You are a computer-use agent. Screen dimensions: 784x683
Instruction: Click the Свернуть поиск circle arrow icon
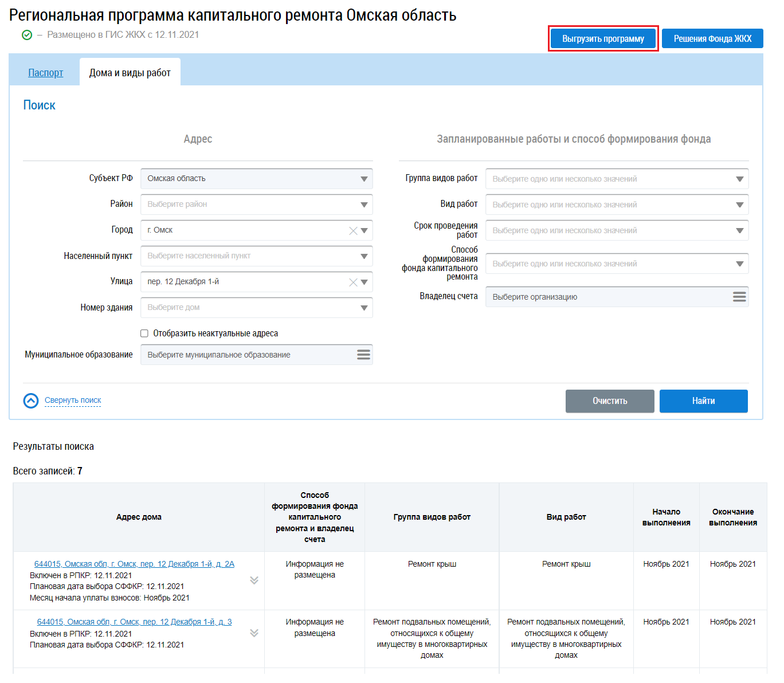point(31,401)
